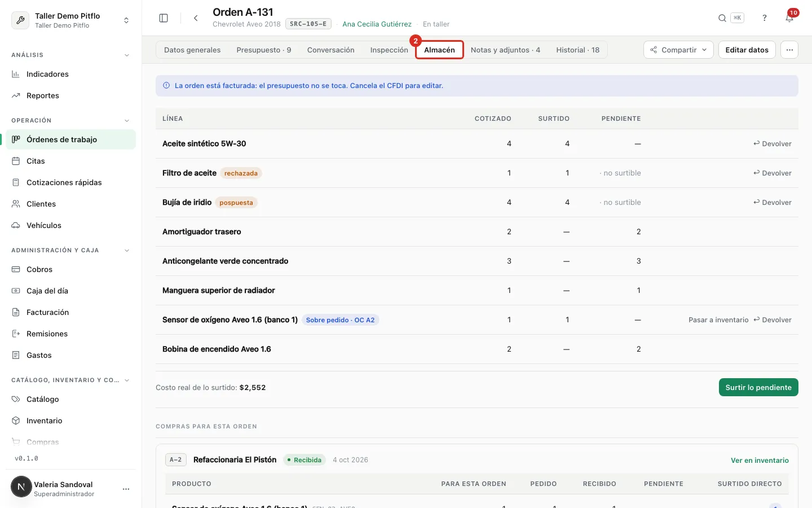Go back with the left arrow icon

click(196, 18)
